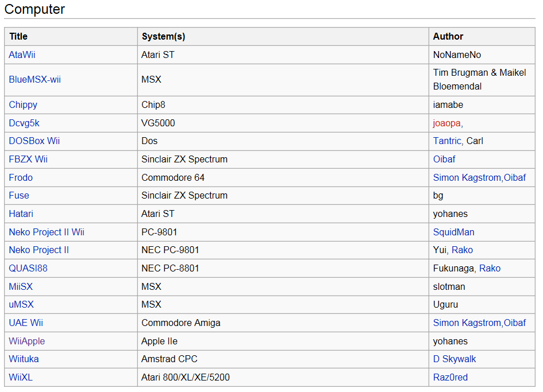This screenshot has width=543, height=392.
Task: Select Yui in the Neko Project II row
Action: (x=440, y=250)
